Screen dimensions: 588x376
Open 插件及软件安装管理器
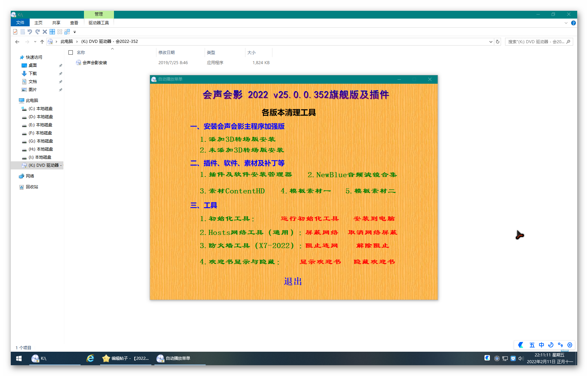click(246, 174)
